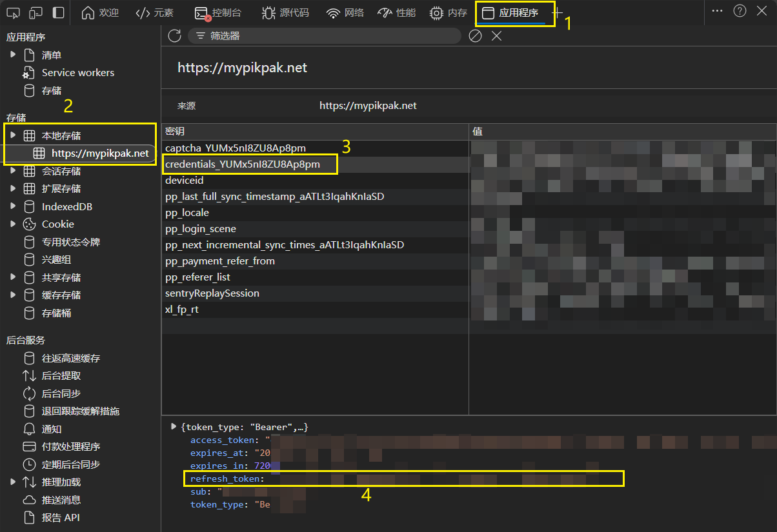Collapse the token_type object in preview
Screen dimensions: 777x532
click(x=173, y=427)
